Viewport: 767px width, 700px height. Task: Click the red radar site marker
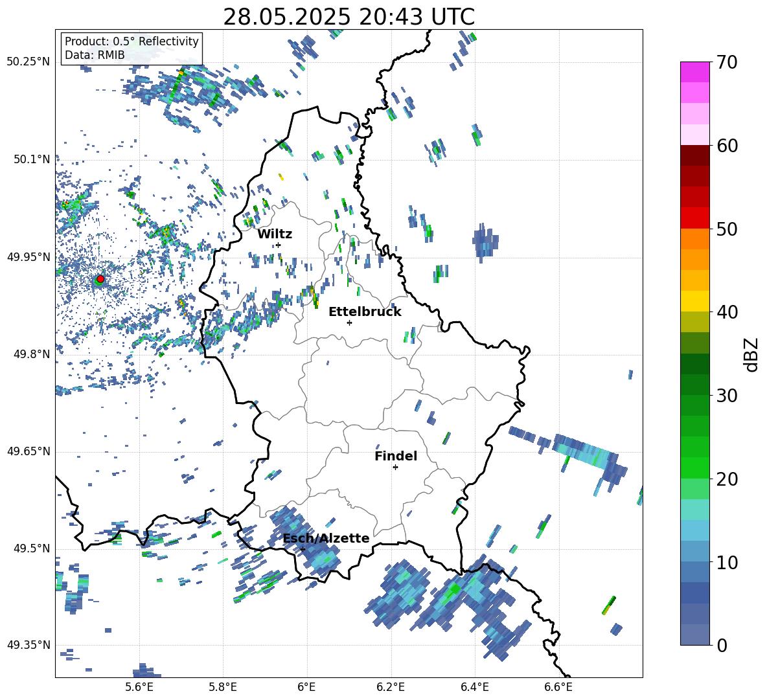(100, 279)
